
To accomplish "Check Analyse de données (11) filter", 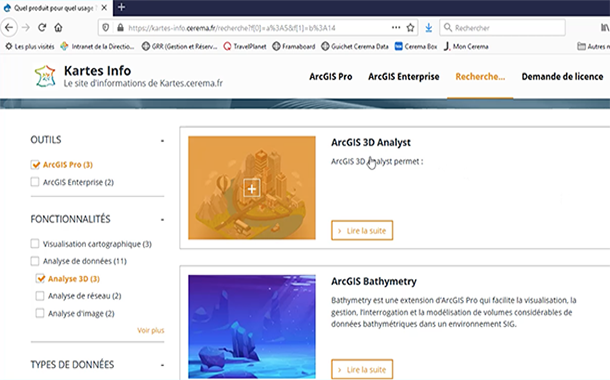I will 35,261.
